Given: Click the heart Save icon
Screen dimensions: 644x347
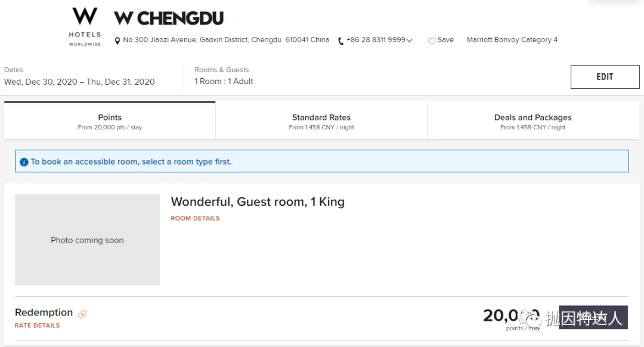Looking at the screenshot, I should pos(432,40).
